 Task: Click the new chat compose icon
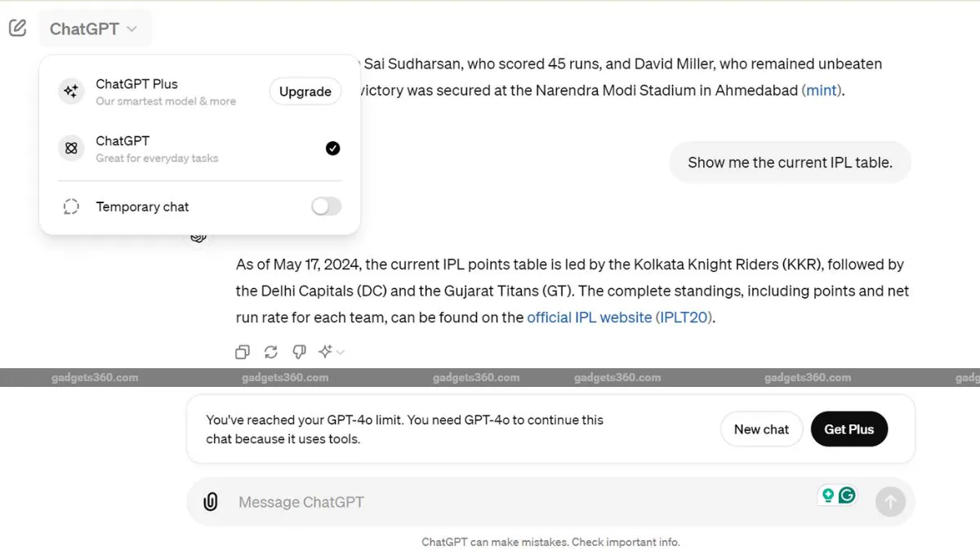coord(17,28)
